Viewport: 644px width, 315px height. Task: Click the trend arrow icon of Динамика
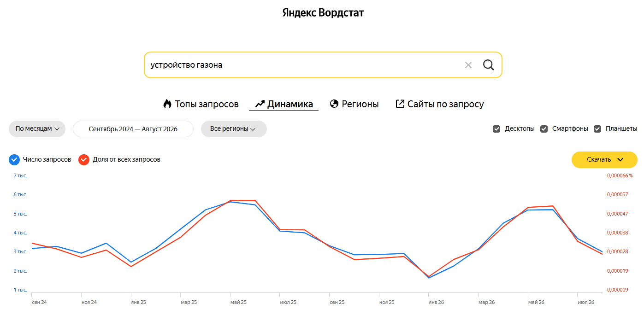pyautogui.click(x=260, y=104)
